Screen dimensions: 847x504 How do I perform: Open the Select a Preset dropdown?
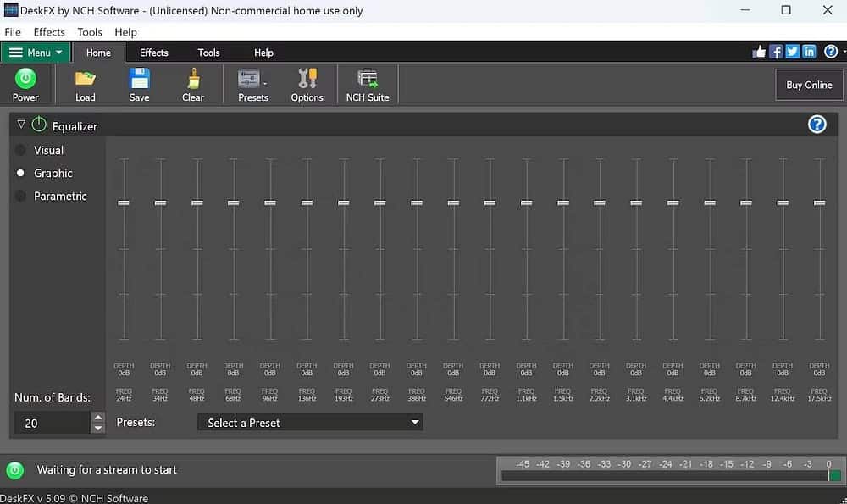coord(310,422)
